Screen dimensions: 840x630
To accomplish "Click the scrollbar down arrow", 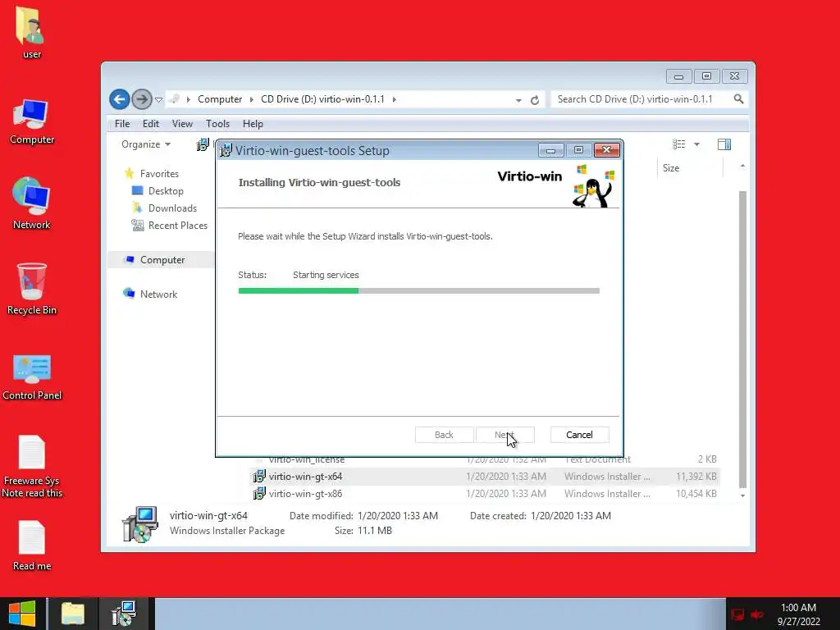I will 742,495.
